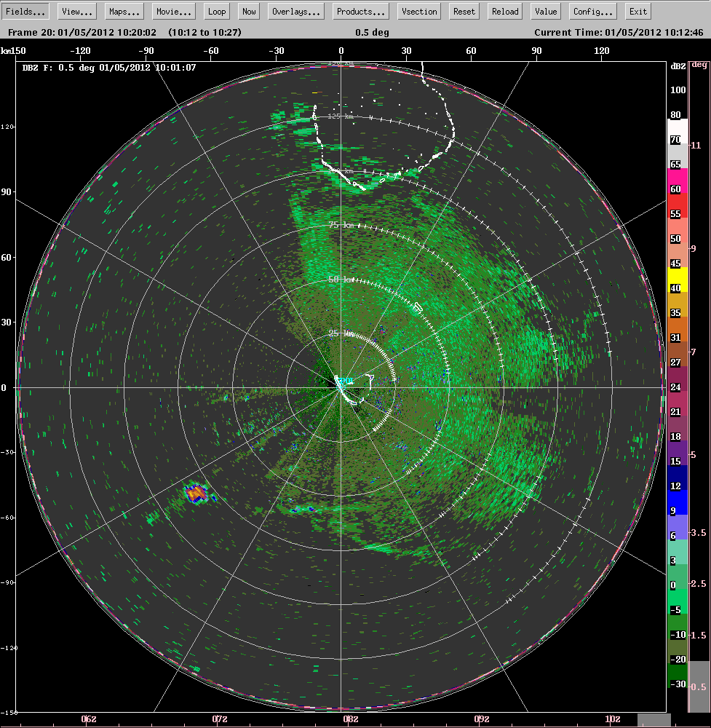Image resolution: width=711 pixels, height=728 pixels.
Task: Open the Overlays dialog
Action: (x=295, y=11)
